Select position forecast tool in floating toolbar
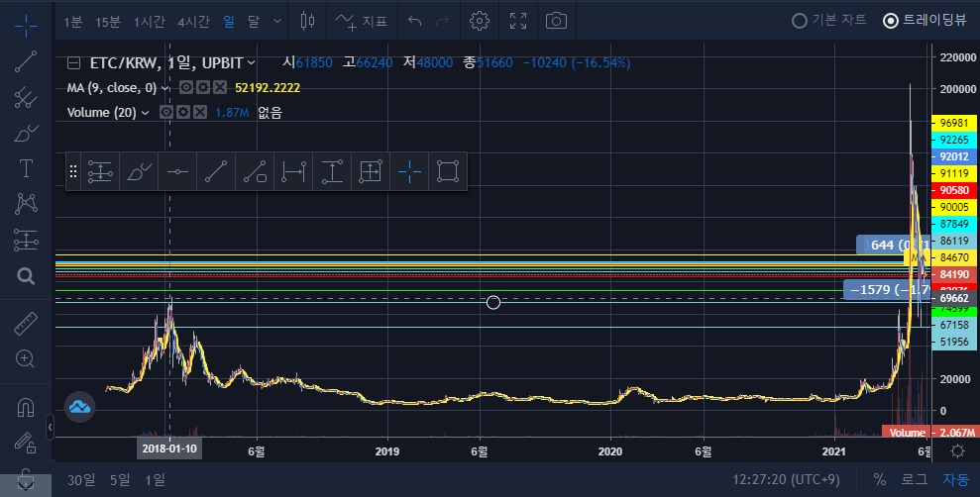980x497 pixels. pyautogui.click(x=100, y=171)
